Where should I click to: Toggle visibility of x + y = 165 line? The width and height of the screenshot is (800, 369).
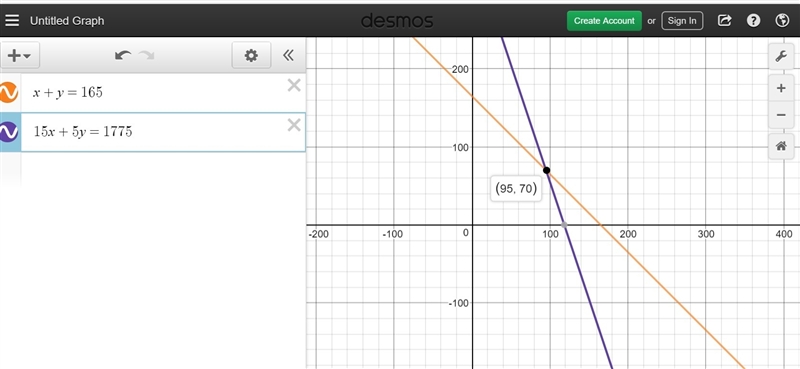(x=8, y=92)
